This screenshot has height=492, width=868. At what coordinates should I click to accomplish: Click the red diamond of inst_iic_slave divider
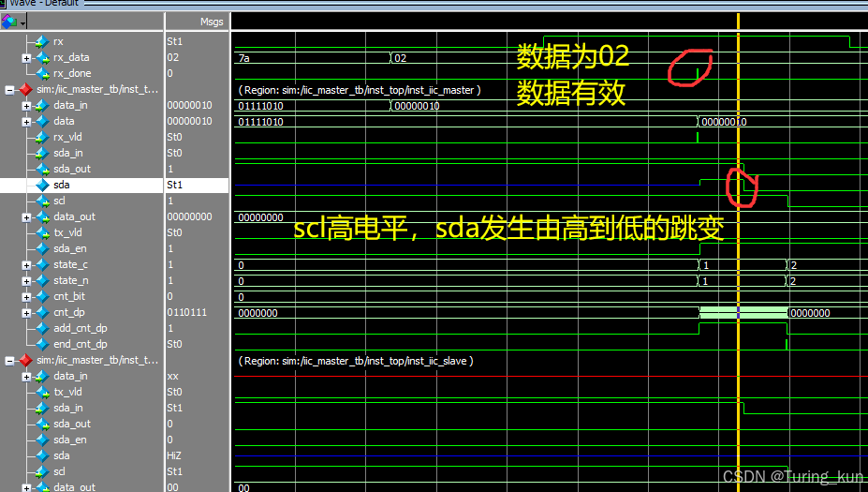pyautogui.click(x=25, y=360)
